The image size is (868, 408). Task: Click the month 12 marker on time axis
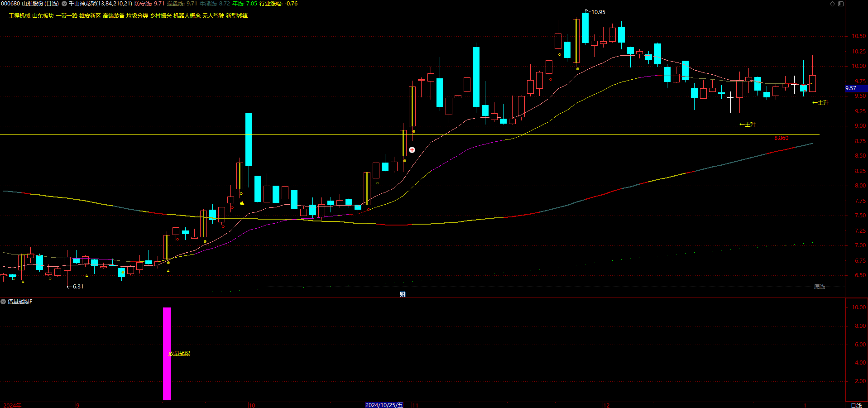coord(607,405)
